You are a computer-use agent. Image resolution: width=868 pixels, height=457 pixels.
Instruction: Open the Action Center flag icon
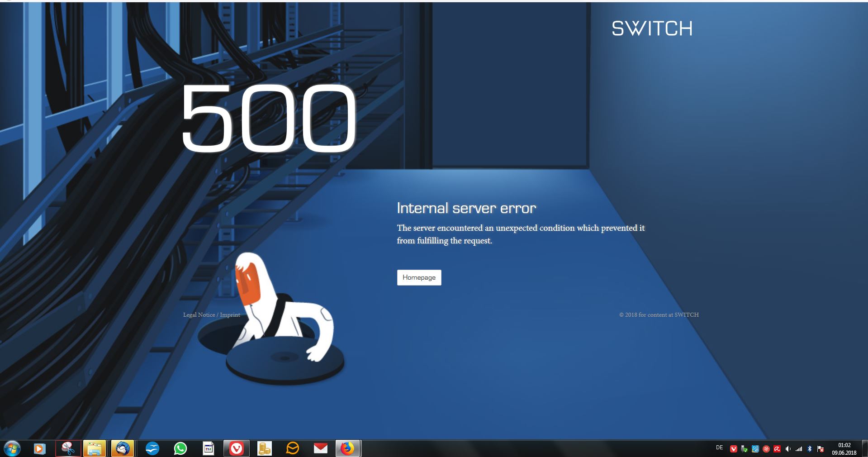click(x=821, y=449)
